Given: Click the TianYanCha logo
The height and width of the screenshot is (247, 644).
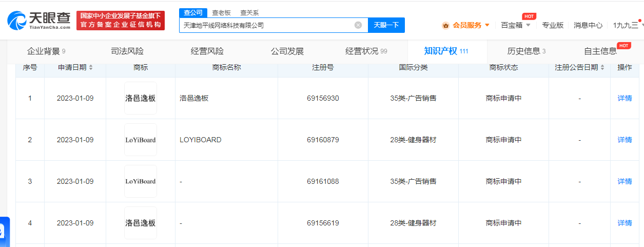Looking at the screenshot, I should pyautogui.click(x=39, y=20).
